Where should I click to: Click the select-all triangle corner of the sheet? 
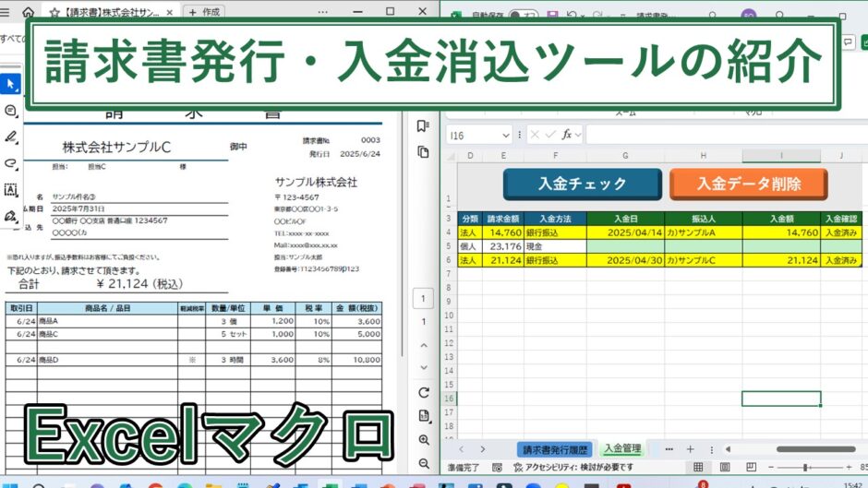coord(452,157)
